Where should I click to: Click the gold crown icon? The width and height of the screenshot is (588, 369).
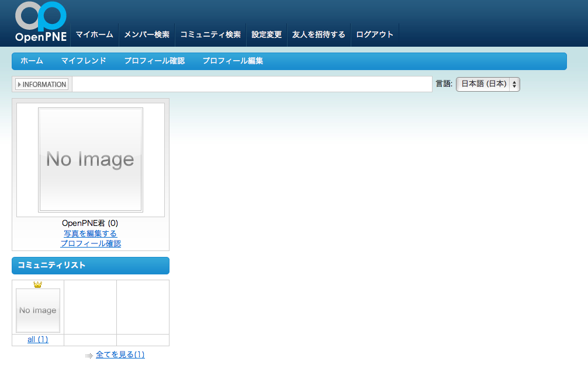tap(38, 284)
